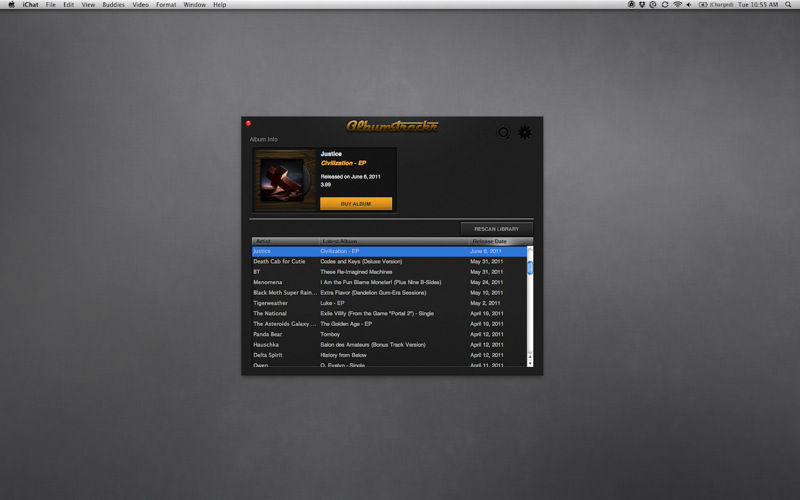Sort the table by Release Date column header
This screenshot has height=500, width=800.
coord(501,241)
